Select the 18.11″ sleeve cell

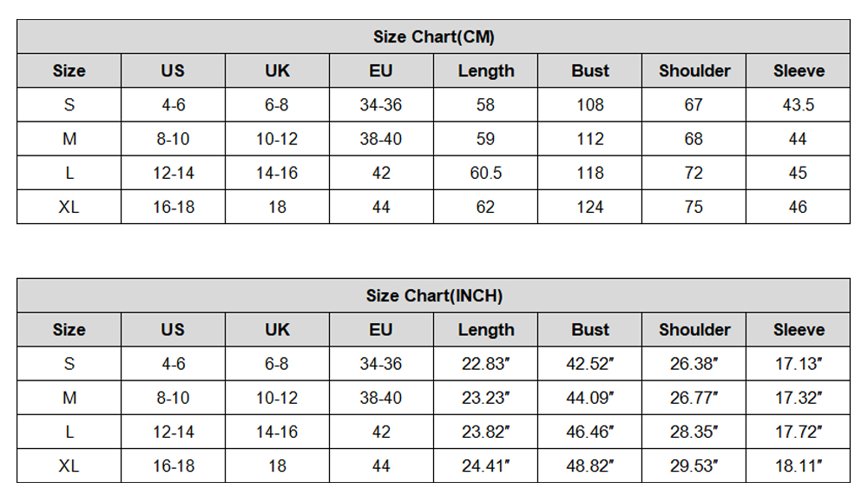799,466
